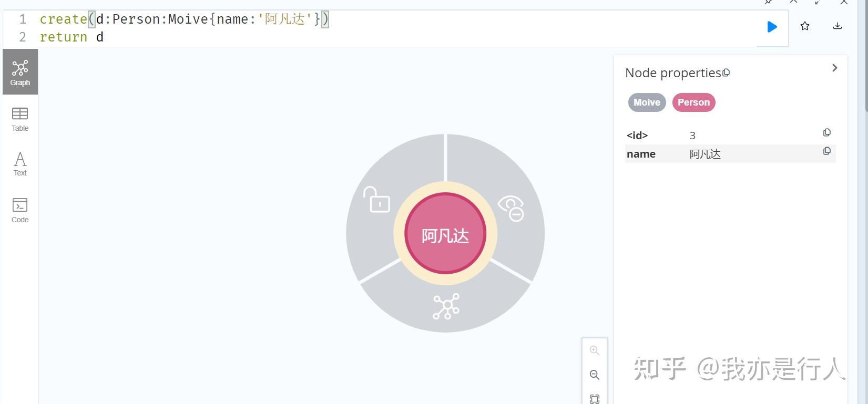The image size is (868, 404).
Task: Run the Cypher query with play button
Action: [x=772, y=27]
